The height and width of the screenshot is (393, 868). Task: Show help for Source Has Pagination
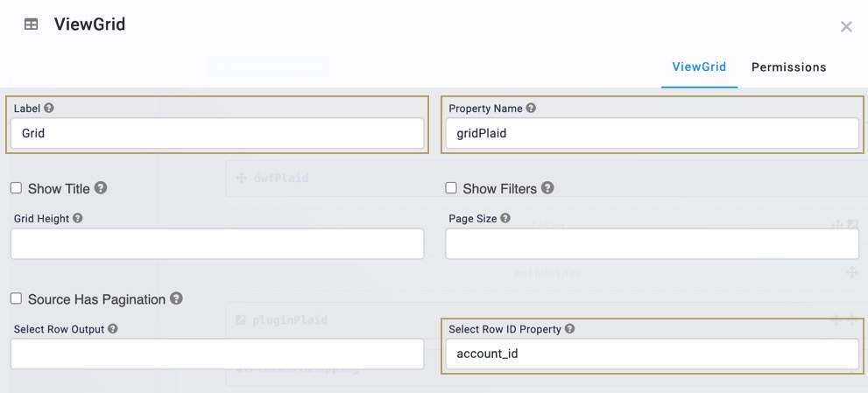(176, 298)
